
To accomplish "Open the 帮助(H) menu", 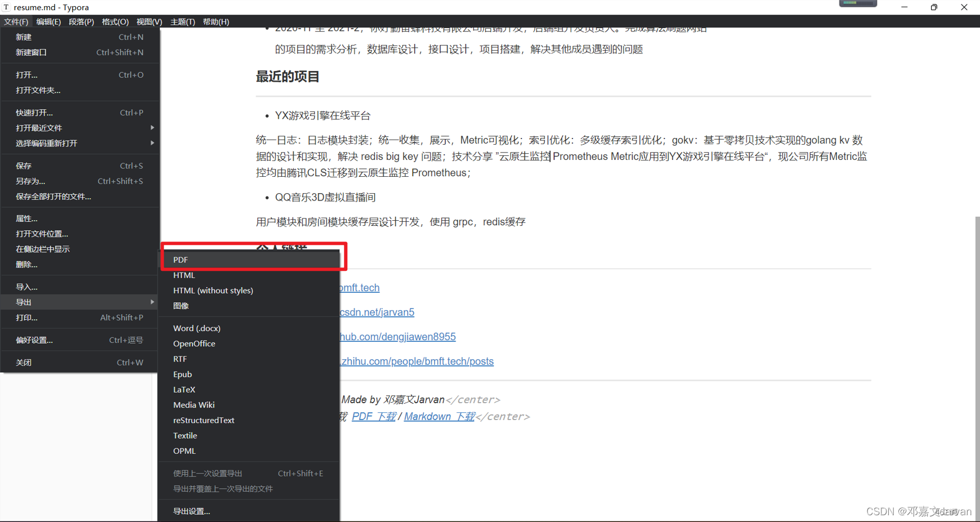I will click(x=216, y=21).
